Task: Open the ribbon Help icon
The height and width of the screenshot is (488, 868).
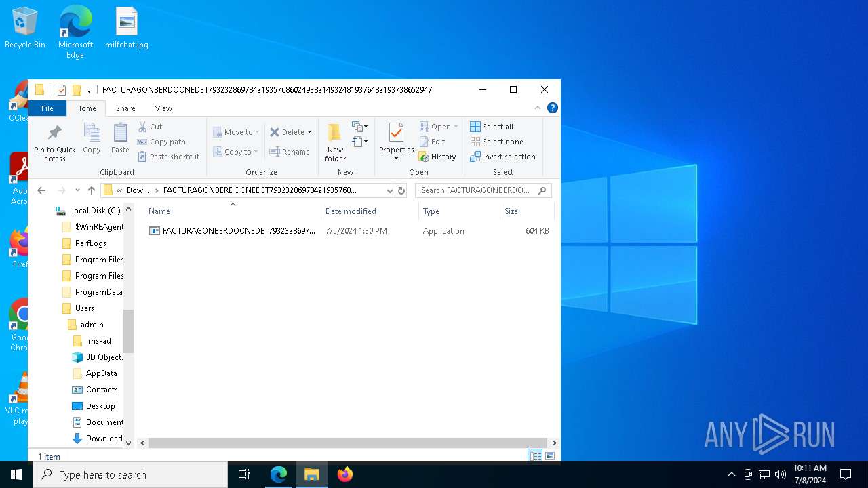Action: 553,108
